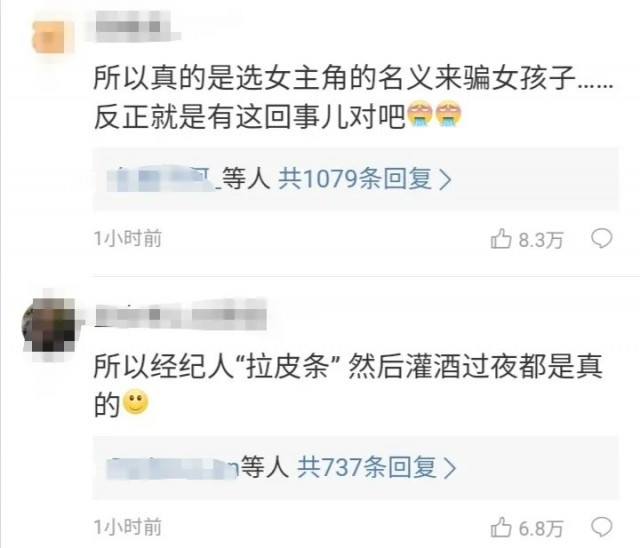
Task: Select the comment text about 选女主角的名义
Action: pos(353,97)
